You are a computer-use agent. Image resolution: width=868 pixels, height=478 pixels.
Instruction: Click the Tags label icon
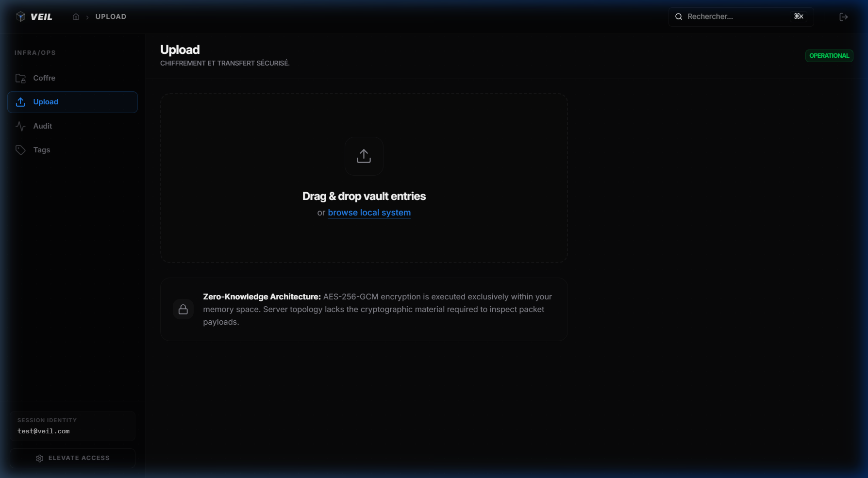[x=20, y=150]
